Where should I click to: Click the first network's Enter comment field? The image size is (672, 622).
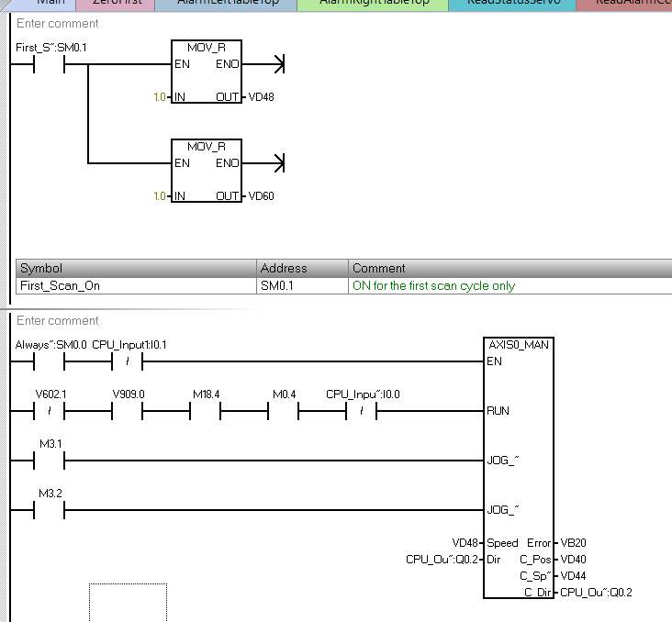[x=58, y=23]
